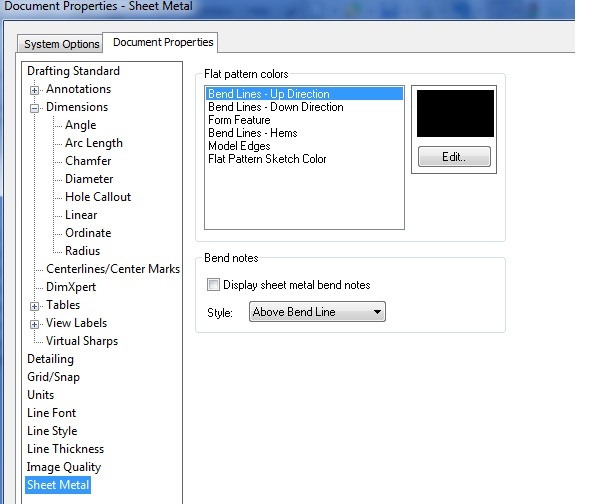Open Chamfer dimension settings
614x504 pixels.
(88, 161)
